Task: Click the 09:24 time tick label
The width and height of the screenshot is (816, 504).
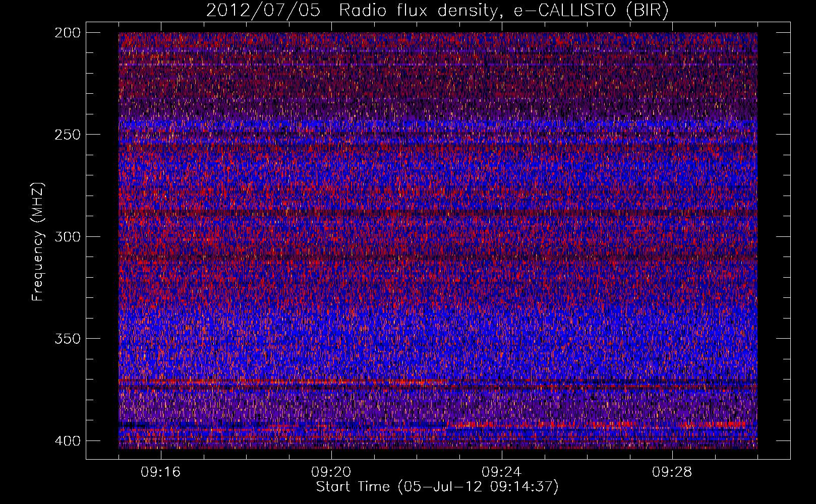Action: point(502,472)
